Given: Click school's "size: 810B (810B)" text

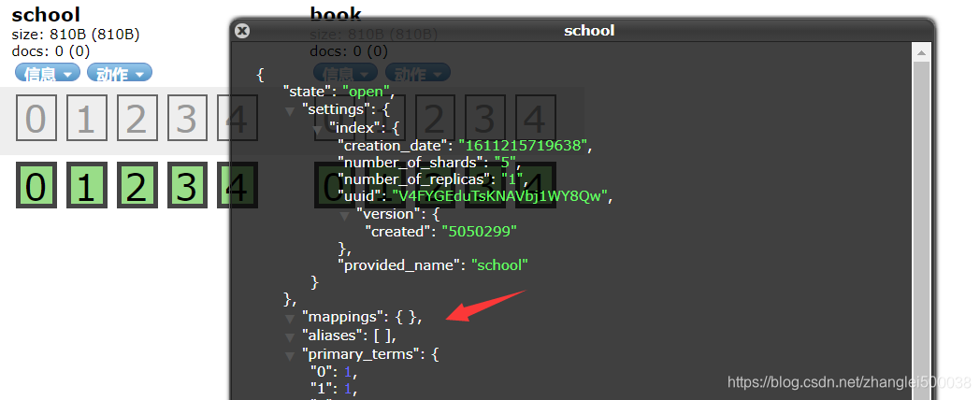Looking at the screenshot, I should (76, 35).
